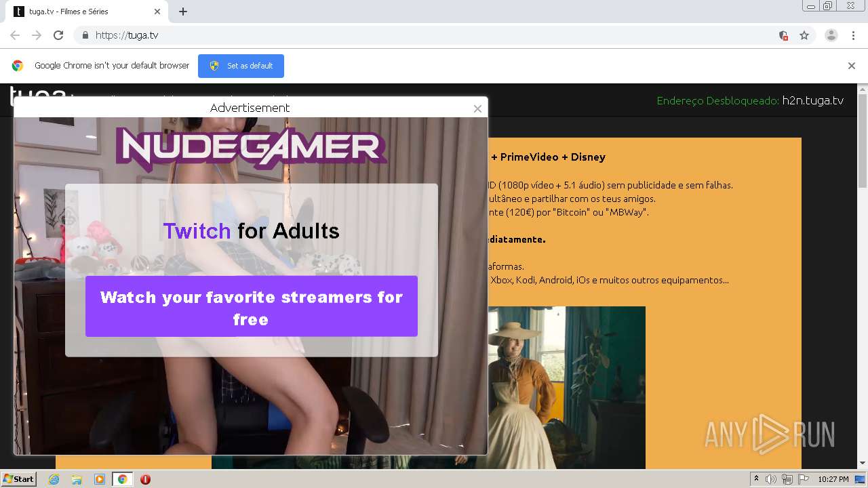Open network tray icon
This screenshot has height=488, width=868.
(787, 479)
